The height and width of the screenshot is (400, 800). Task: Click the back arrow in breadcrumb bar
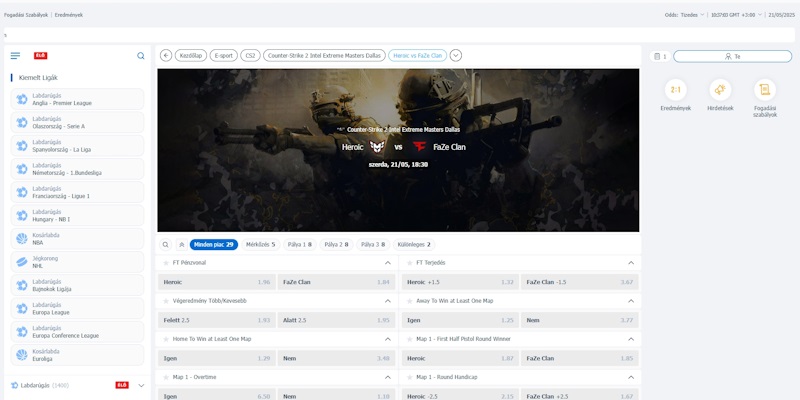coord(166,55)
